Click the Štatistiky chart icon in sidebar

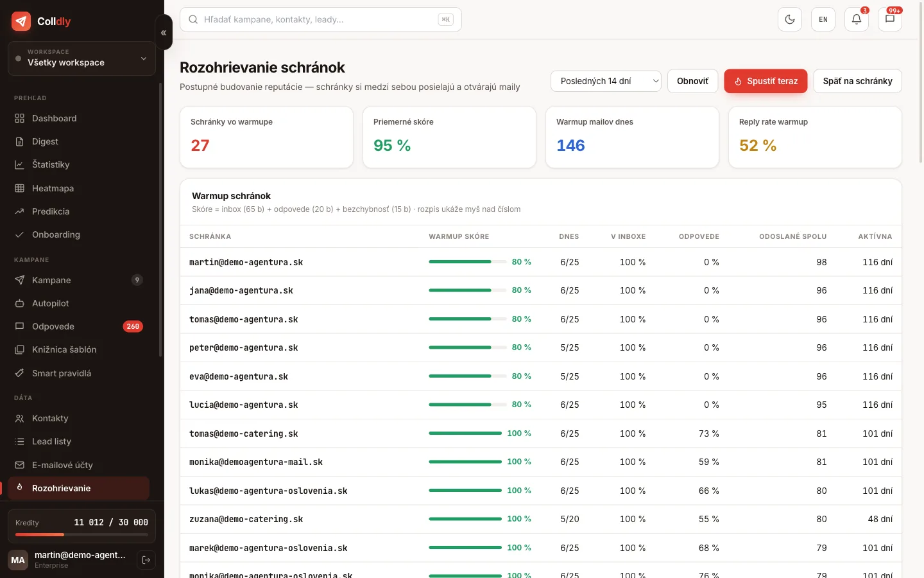[x=20, y=164]
